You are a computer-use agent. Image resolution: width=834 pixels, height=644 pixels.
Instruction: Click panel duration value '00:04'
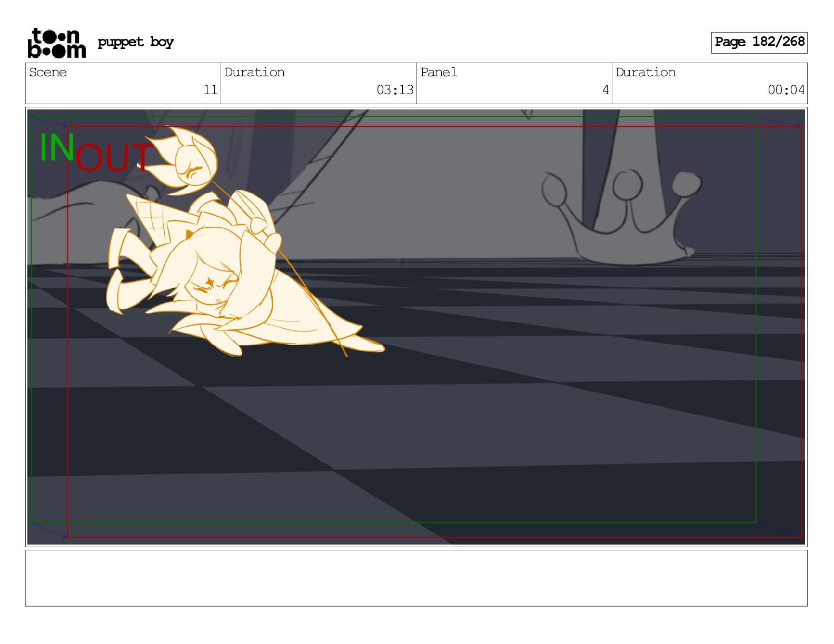786,90
